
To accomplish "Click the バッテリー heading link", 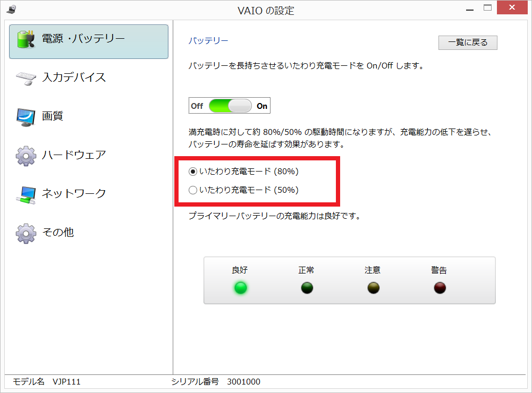I will click(x=208, y=41).
